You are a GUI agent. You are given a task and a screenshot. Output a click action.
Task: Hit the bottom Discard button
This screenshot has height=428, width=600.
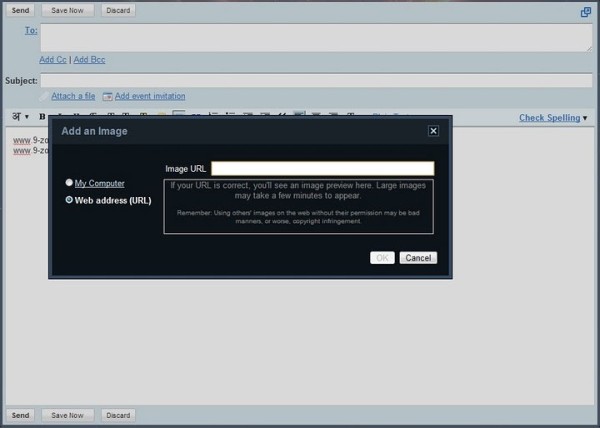118,415
